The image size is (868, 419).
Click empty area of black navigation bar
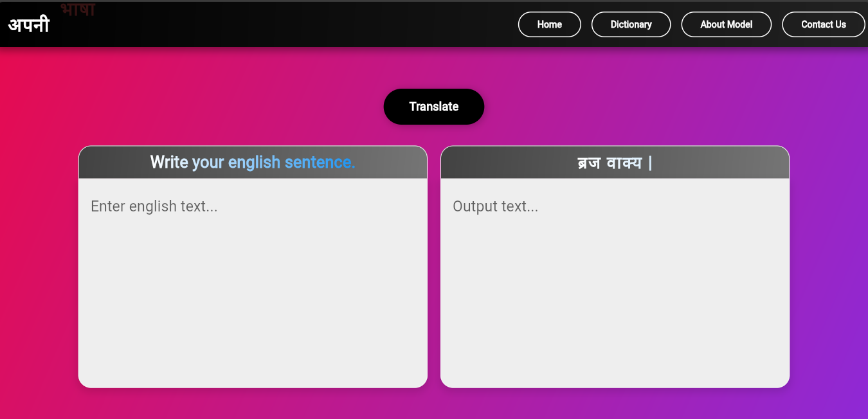tap(289, 24)
